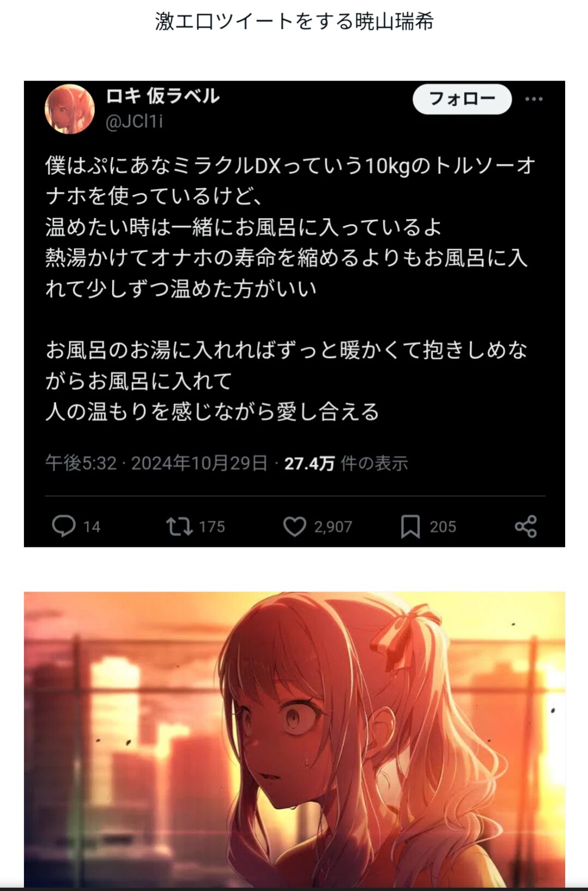
Task: Click the tweet body text
Action: pyautogui.click(x=290, y=288)
